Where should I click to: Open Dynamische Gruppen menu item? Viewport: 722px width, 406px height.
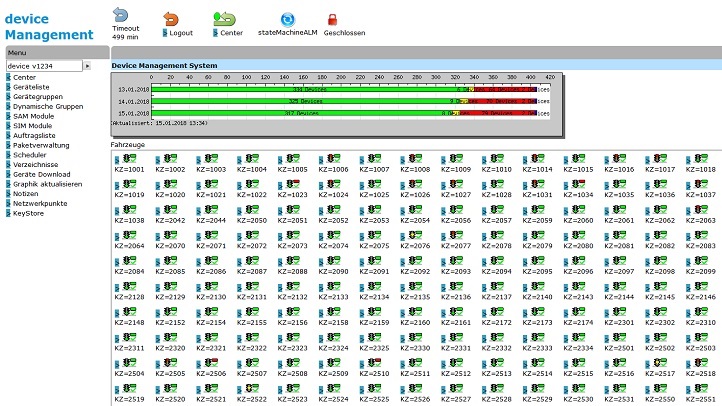click(43, 106)
